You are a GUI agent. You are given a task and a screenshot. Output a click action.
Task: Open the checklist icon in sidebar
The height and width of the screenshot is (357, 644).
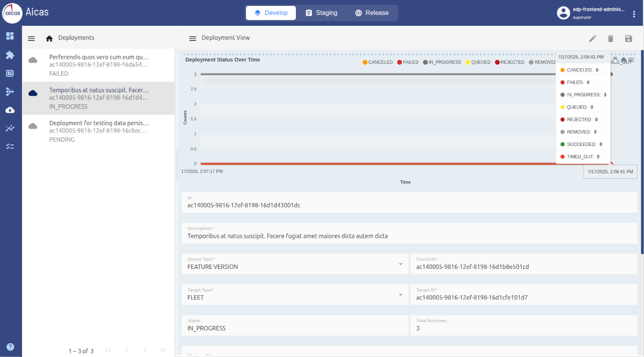(x=10, y=146)
